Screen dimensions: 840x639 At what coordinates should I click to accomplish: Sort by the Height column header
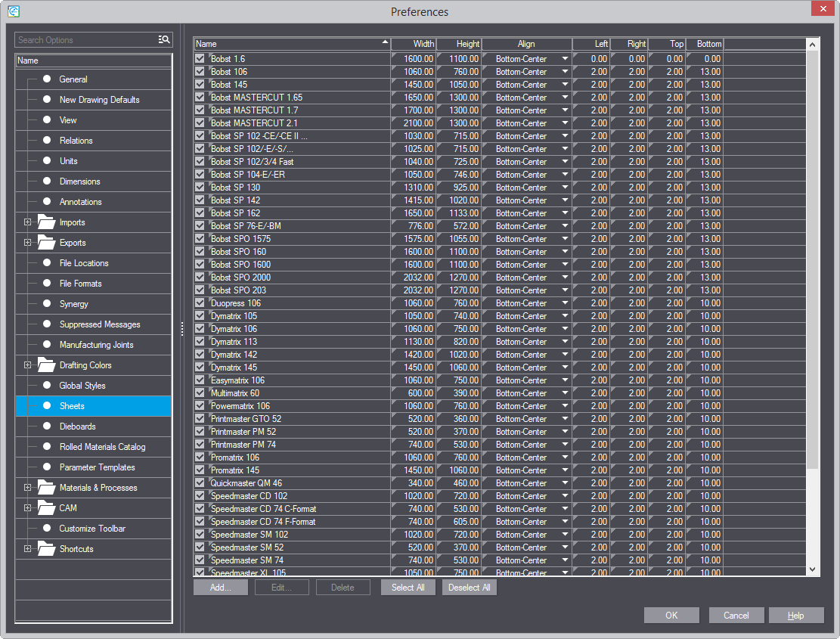pyautogui.click(x=459, y=44)
